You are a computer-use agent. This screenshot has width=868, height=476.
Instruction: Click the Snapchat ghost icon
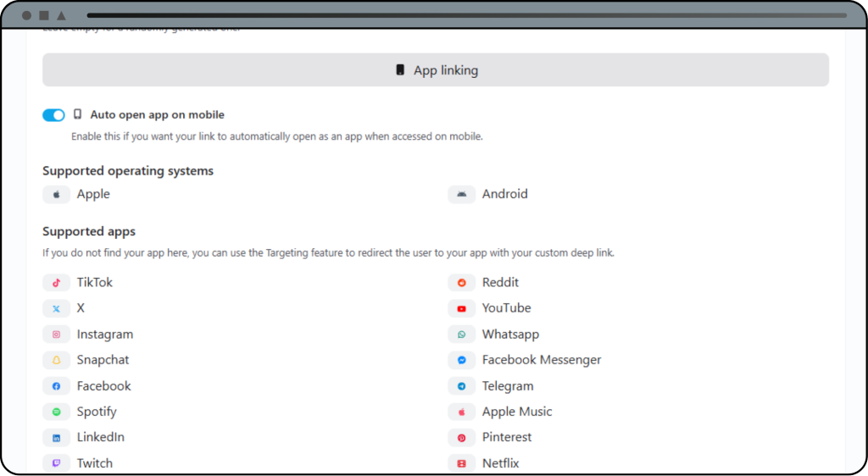point(57,360)
